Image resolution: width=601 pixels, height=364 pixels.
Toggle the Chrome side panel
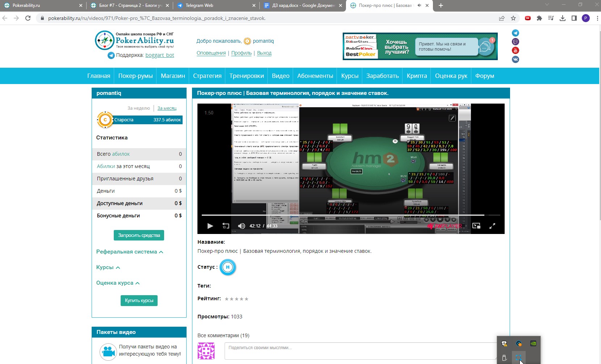pos(574,18)
